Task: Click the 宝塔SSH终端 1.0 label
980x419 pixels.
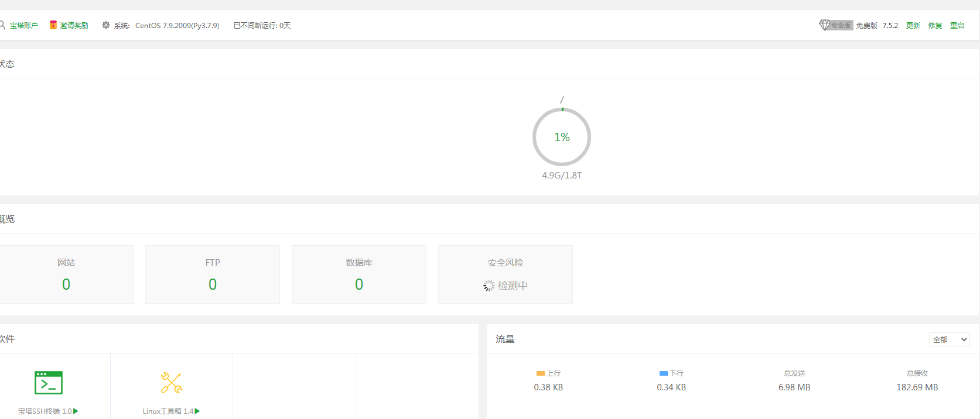Action: pos(45,411)
